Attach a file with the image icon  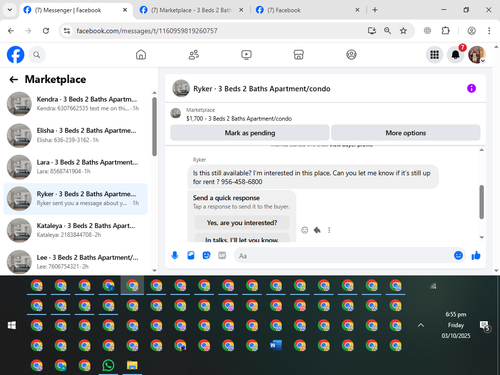point(191,256)
